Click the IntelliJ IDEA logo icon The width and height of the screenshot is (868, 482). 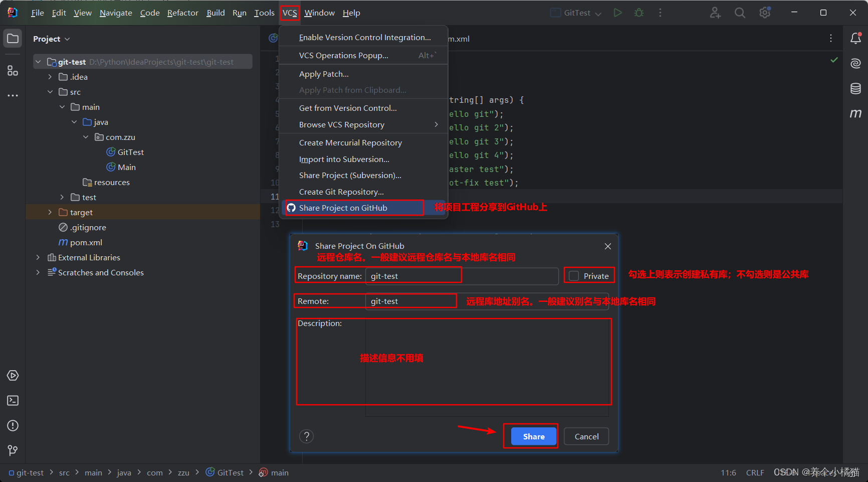click(x=13, y=13)
